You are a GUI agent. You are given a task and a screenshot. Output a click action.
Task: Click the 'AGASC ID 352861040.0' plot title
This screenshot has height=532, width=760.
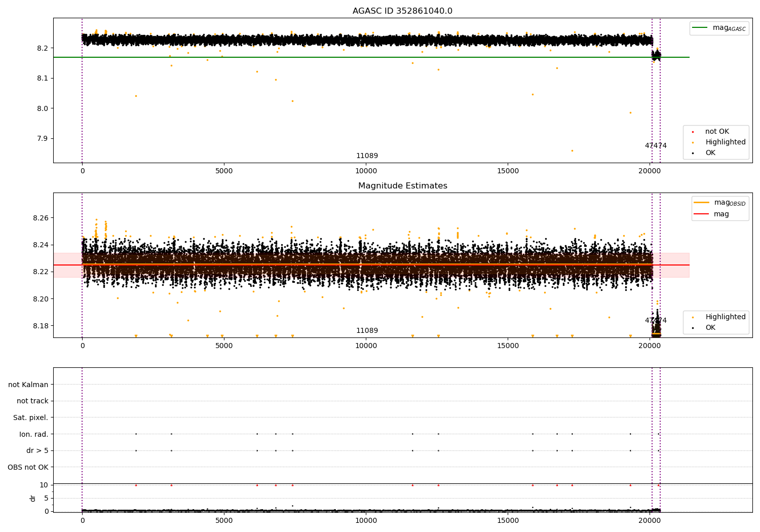(x=402, y=11)
